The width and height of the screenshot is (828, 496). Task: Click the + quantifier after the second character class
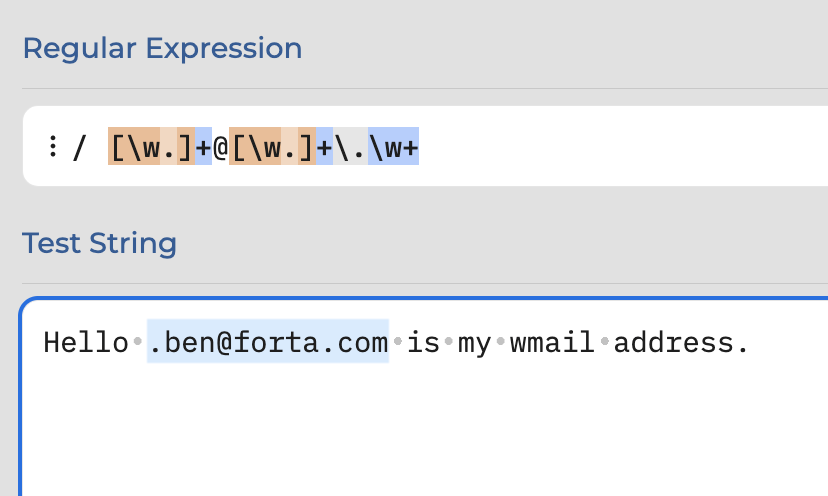pos(324,146)
